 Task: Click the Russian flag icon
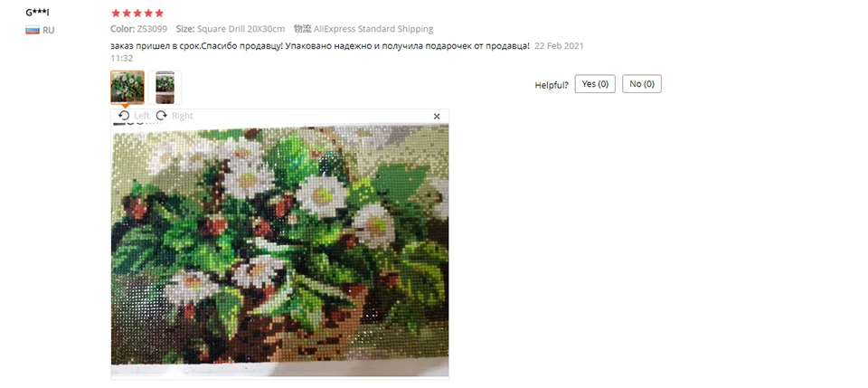[x=33, y=30]
